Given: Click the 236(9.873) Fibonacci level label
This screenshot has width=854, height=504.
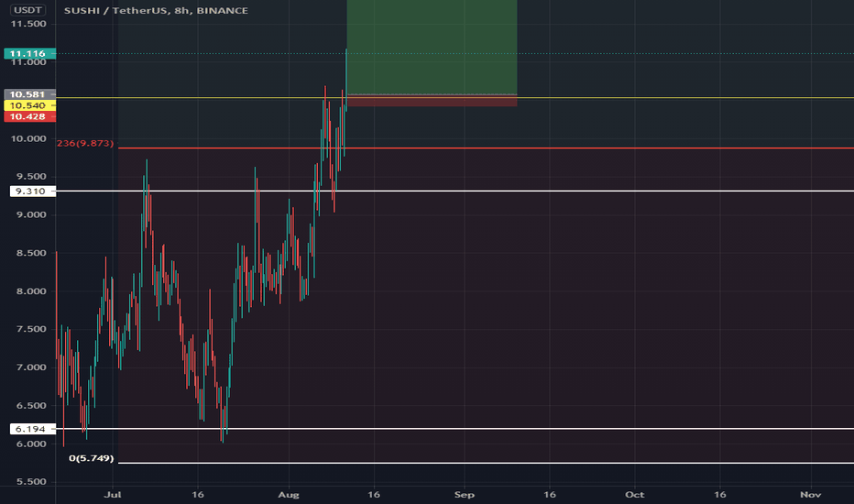Looking at the screenshot, I should (85, 143).
